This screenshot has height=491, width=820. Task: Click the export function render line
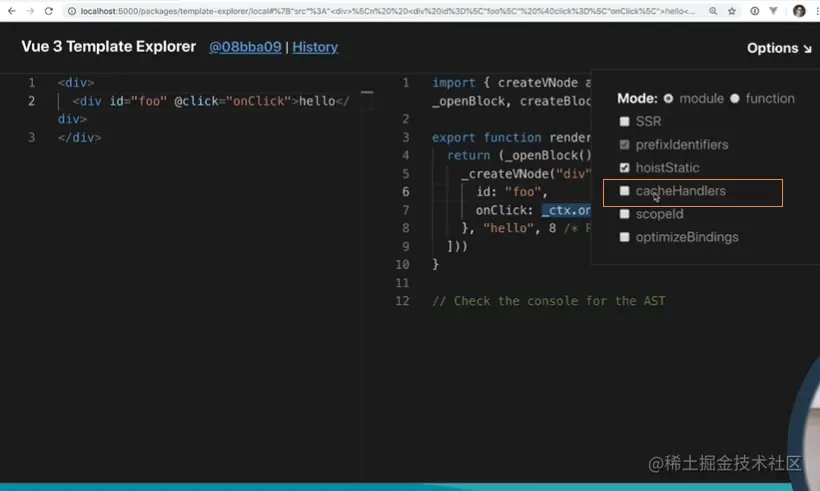(511, 138)
